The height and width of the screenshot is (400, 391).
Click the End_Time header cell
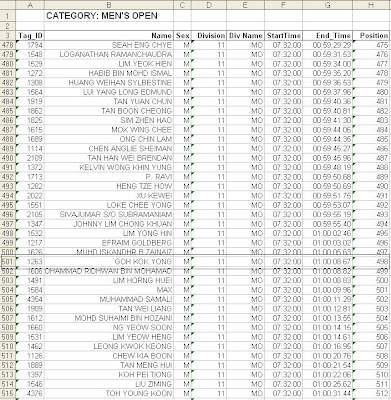click(x=329, y=35)
